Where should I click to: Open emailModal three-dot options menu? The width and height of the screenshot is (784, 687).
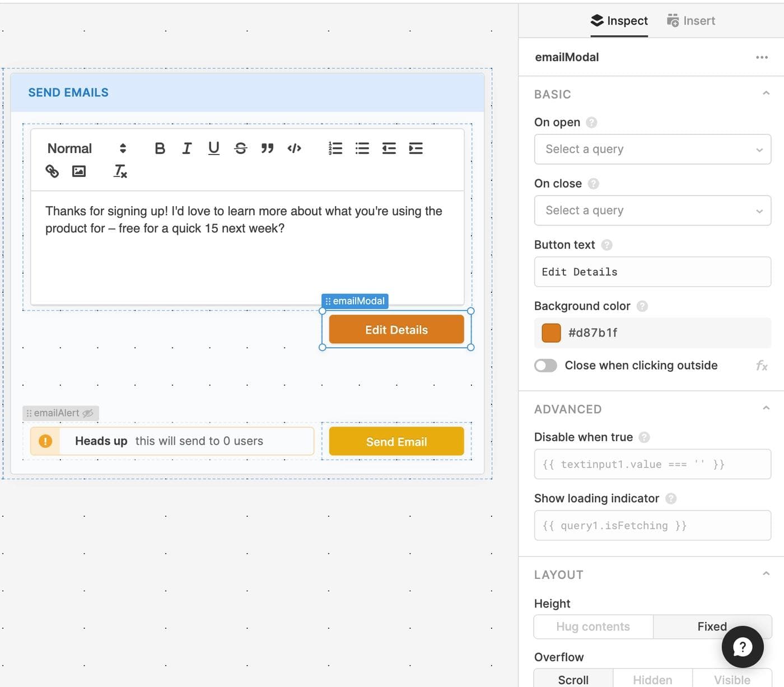pyautogui.click(x=762, y=57)
